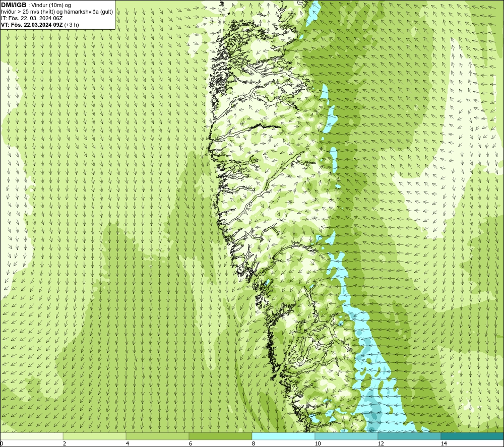504x447 pixels.
Task: Click the 'IT: Fös. 22. 03. 2024 06Z' line
Action: [32, 18]
